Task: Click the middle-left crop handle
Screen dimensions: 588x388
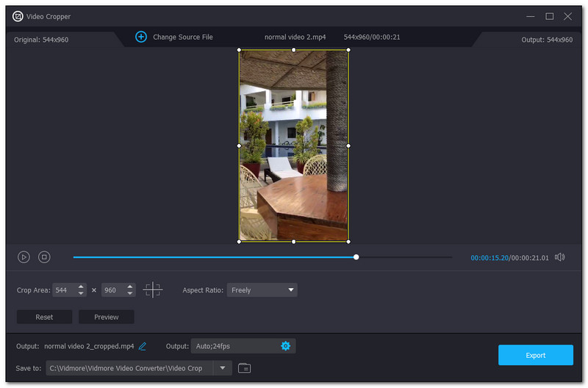Action: coord(240,145)
